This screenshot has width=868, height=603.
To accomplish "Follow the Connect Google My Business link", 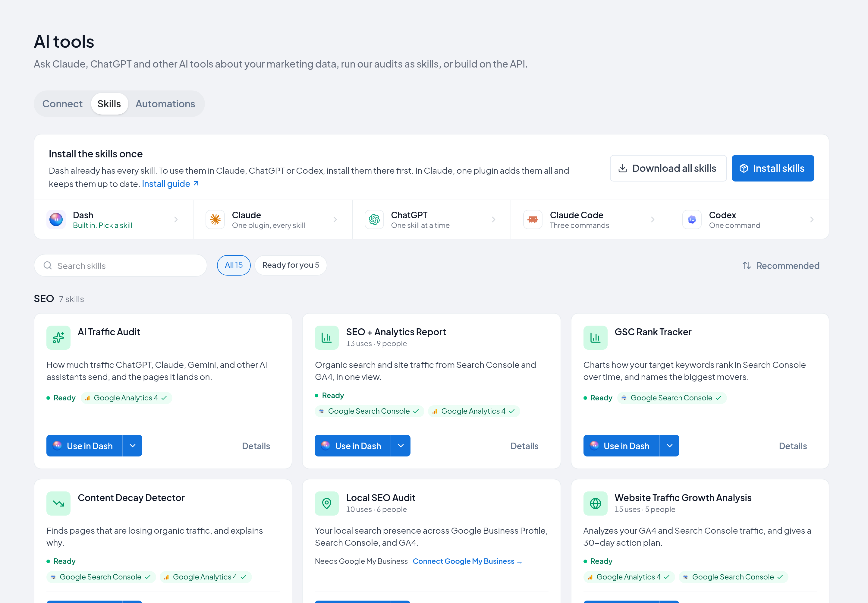I will tap(468, 561).
